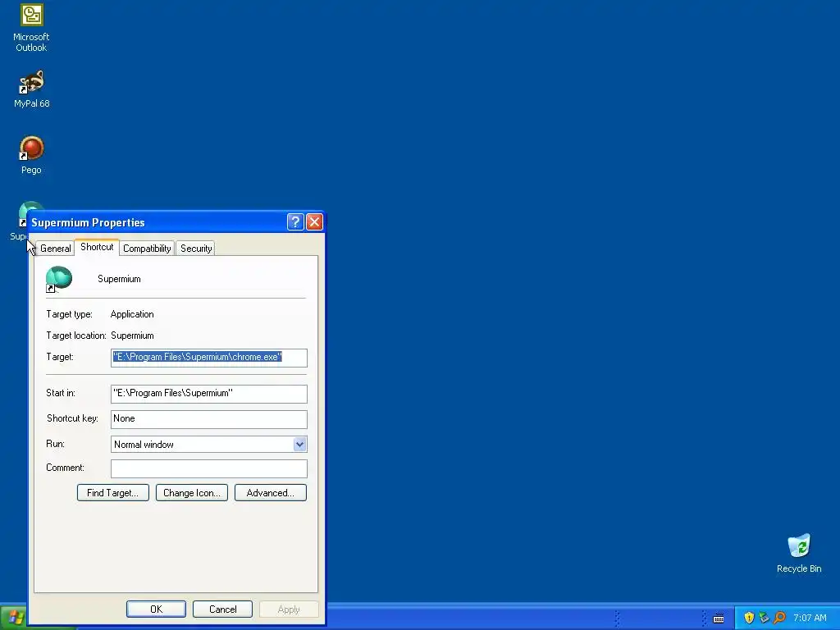
Task: Click the magnifier tray icon
Action: (779, 618)
